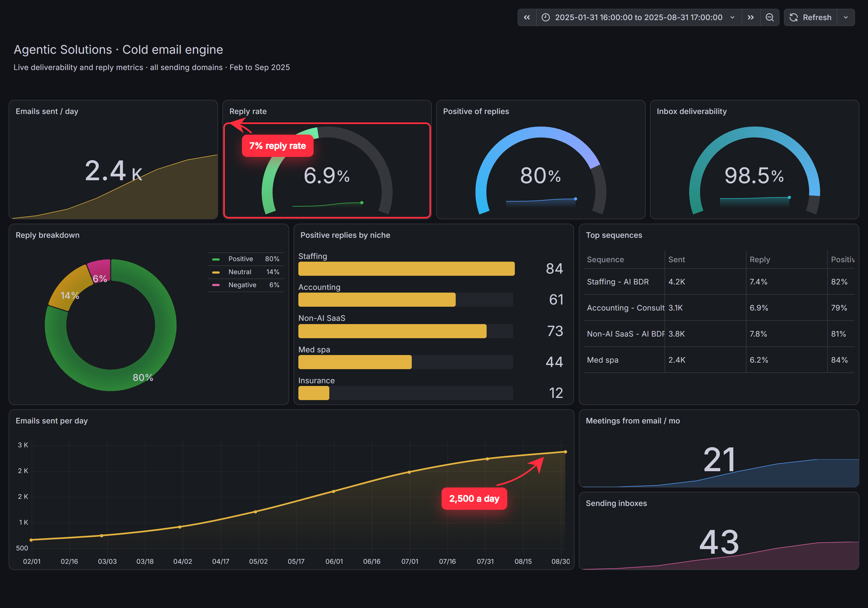
Task: Open the Sending inboxes panel title
Action: tap(616, 503)
